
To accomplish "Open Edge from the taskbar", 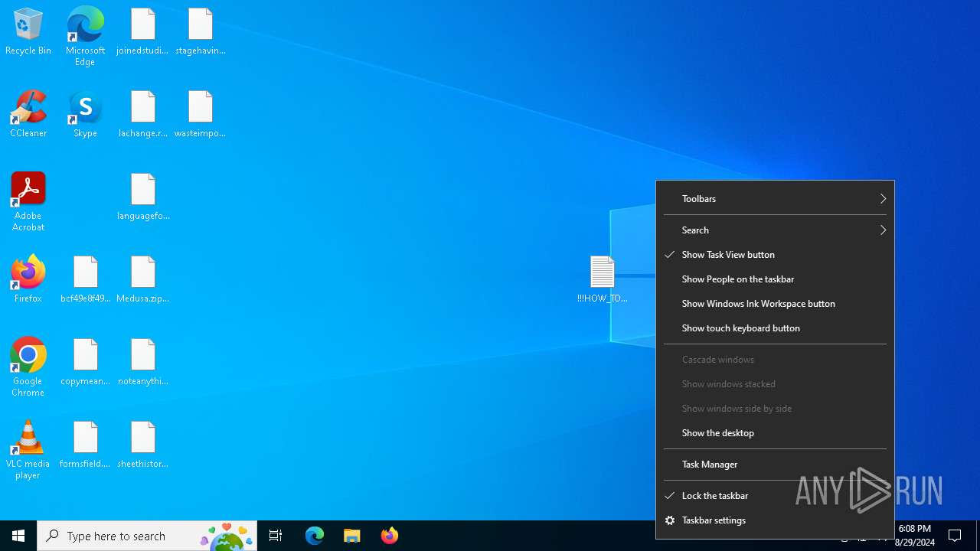I will [315, 536].
